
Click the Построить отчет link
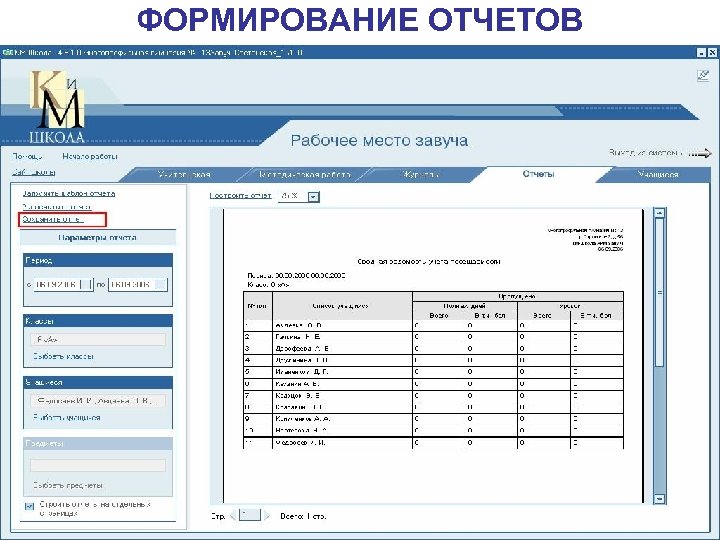[x=240, y=196]
